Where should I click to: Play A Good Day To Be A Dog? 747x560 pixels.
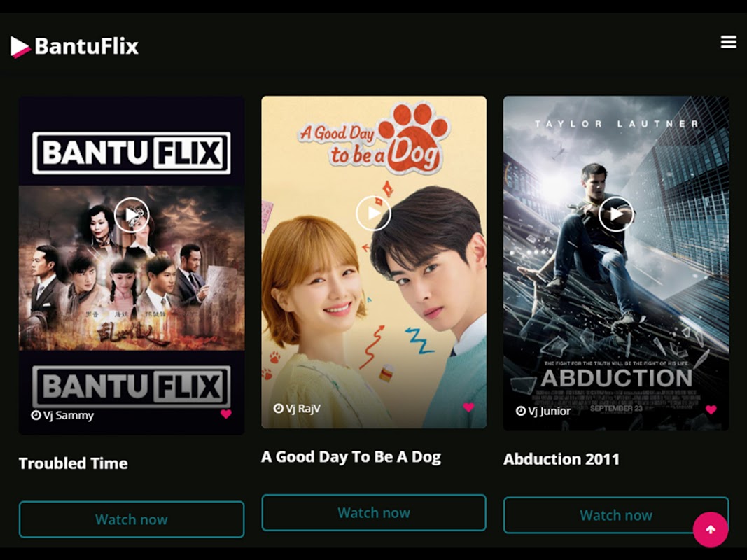pyautogui.click(x=374, y=213)
